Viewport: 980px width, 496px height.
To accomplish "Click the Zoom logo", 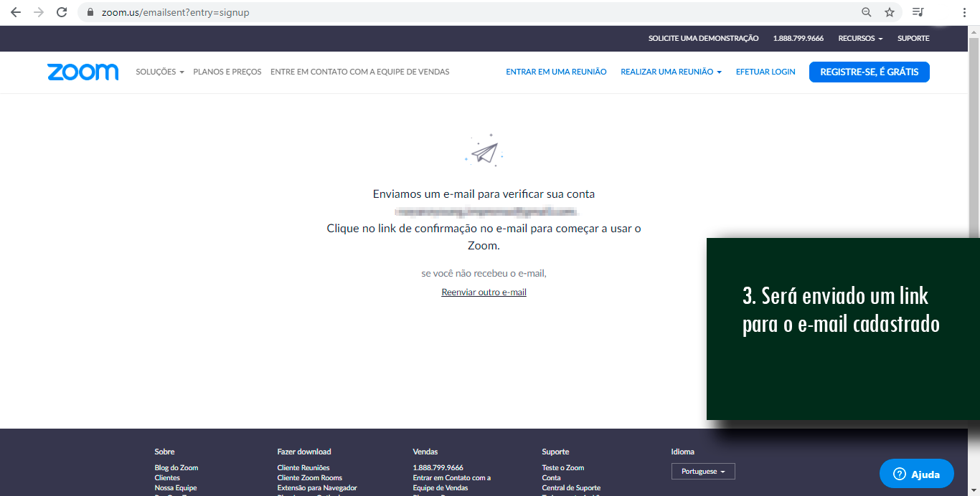I will coord(83,72).
